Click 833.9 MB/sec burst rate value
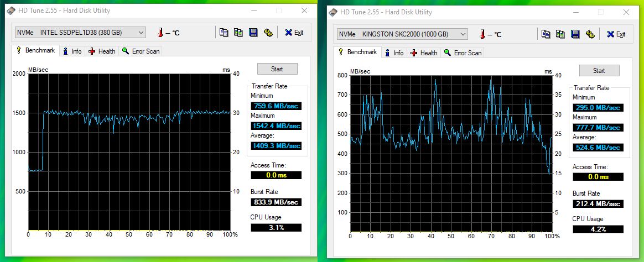This screenshot has height=262, width=644. pos(276,202)
